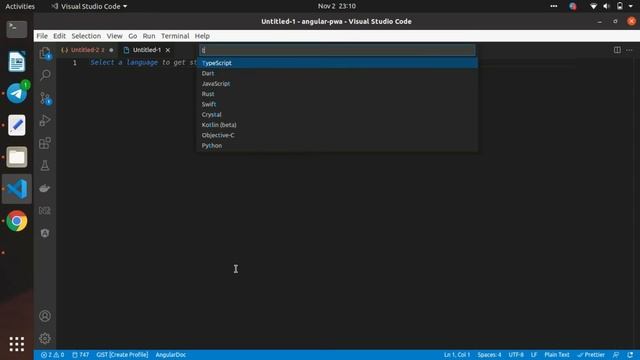
Task: Split the editor to the right
Action: pyautogui.click(x=617, y=50)
